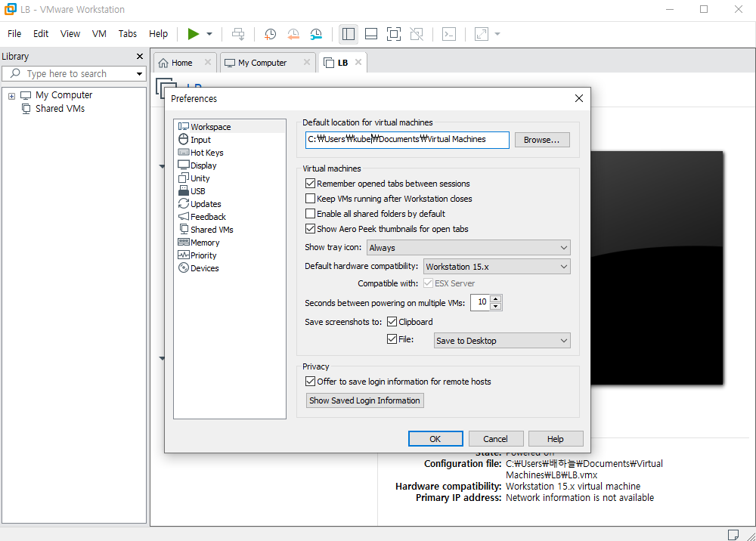
Task: Increase seconds between powering on VMs
Action: point(496,298)
